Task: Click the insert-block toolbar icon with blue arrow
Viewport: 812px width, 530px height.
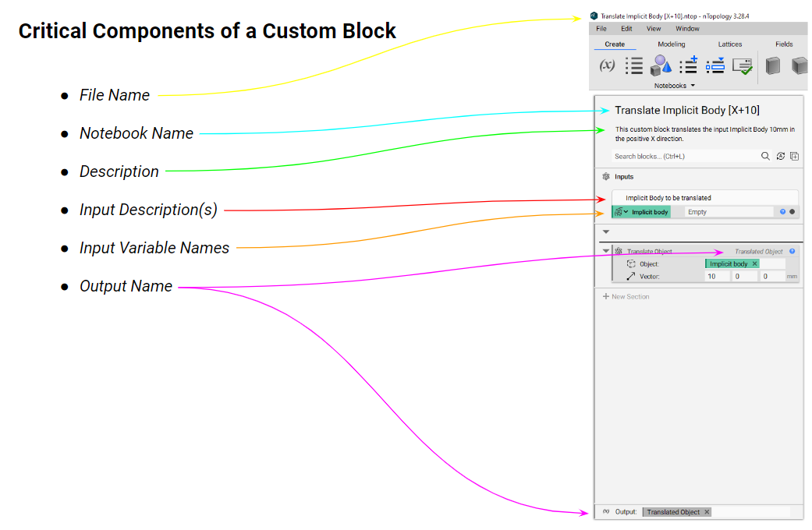Action: point(715,66)
